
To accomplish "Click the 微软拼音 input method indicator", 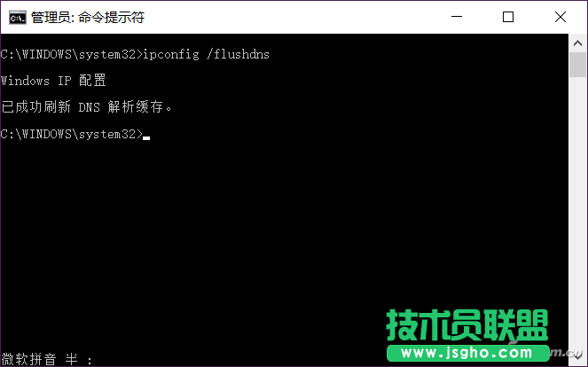I will [29, 359].
